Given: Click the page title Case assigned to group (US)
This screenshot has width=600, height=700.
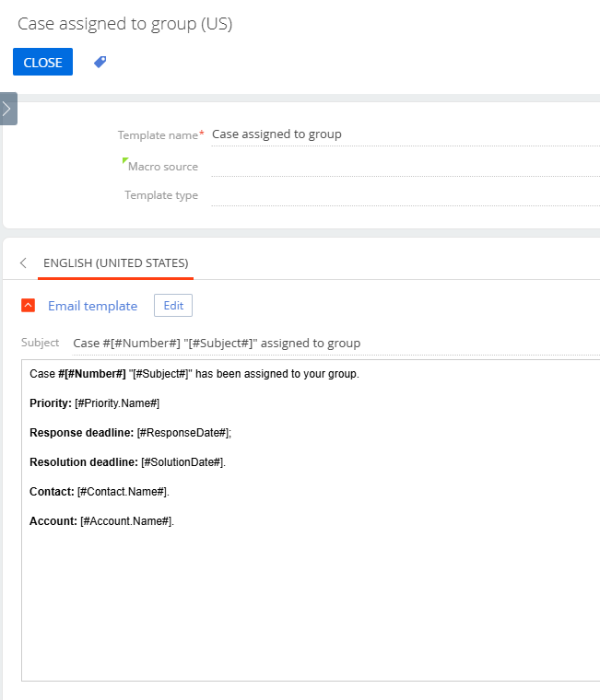Looking at the screenshot, I should [125, 24].
